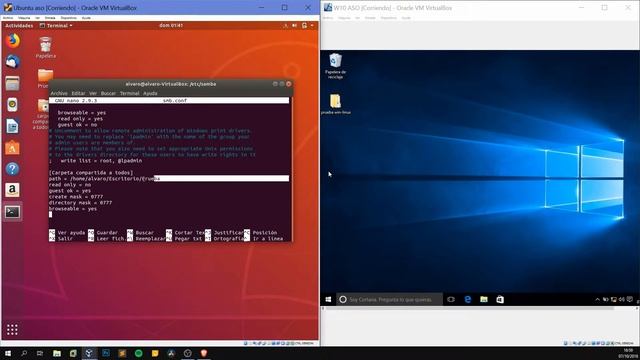The height and width of the screenshot is (360, 640).
Task: Click the 'create mask = 0777' line
Action: 76,197
